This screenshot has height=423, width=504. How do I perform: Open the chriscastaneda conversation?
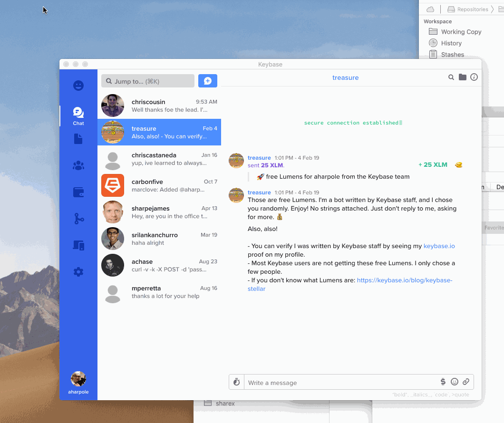[159, 159]
